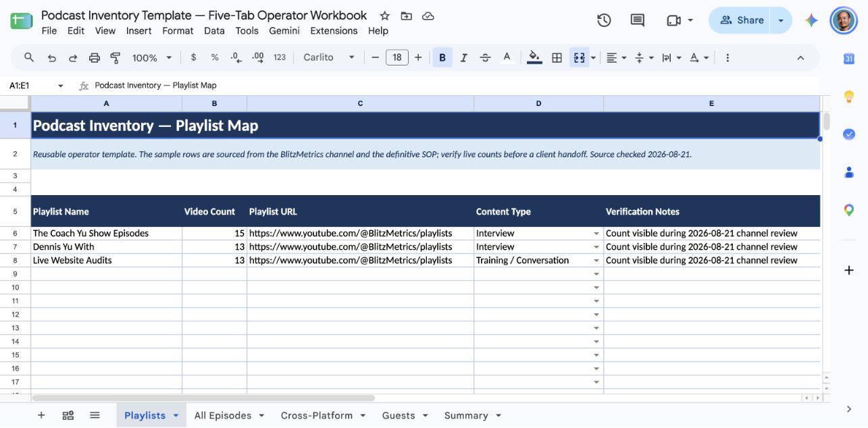Image resolution: width=868 pixels, height=428 pixels.
Task: Open Google Keep side panel
Action: click(x=849, y=97)
